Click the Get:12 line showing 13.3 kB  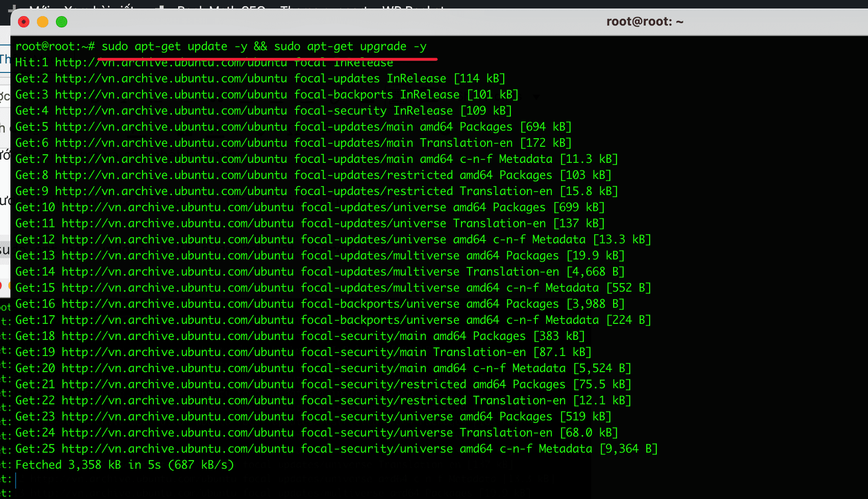(333, 240)
